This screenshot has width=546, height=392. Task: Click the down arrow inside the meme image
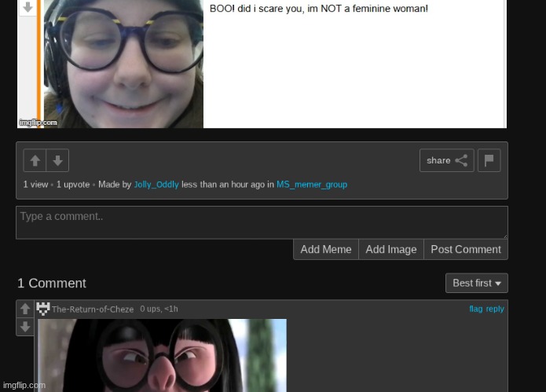(x=27, y=7)
